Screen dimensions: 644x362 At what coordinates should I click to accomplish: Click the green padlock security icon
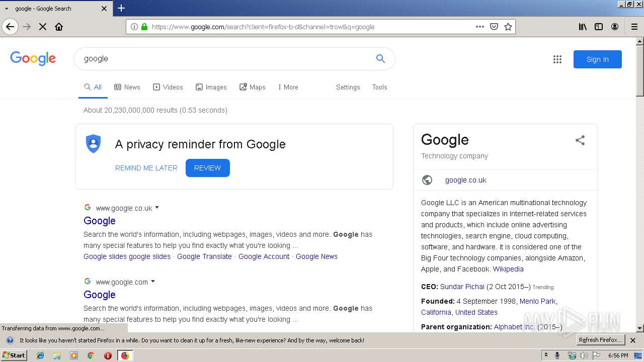tap(144, 27)
